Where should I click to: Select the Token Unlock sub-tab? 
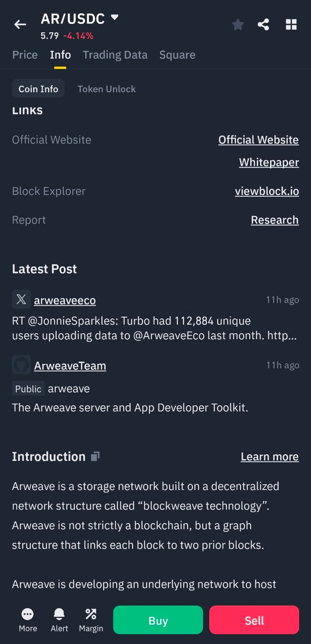[x=106, y=89]
